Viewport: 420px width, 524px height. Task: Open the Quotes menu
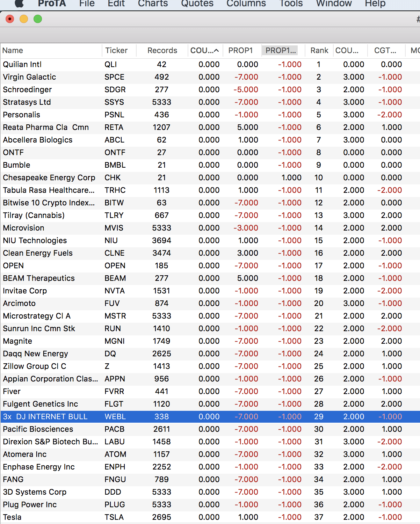click(197, 3)
